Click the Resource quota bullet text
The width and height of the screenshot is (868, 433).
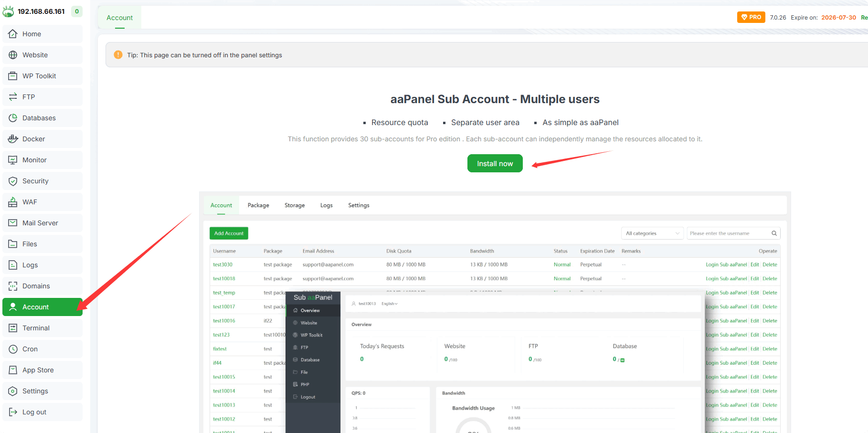coord(400,123)
